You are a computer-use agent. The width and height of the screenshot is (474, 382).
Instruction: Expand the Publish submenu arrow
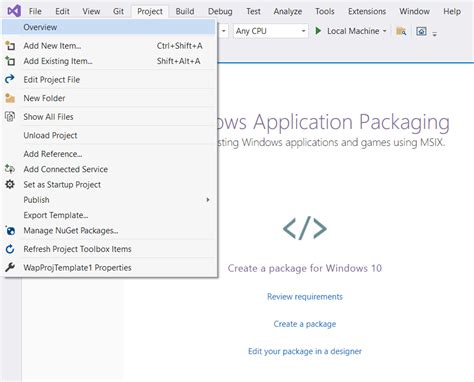coord(208,200)
